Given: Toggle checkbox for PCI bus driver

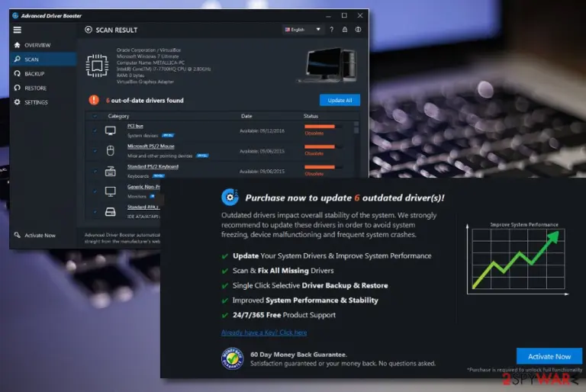Looking at the screenshot, I should pos(95,130).
